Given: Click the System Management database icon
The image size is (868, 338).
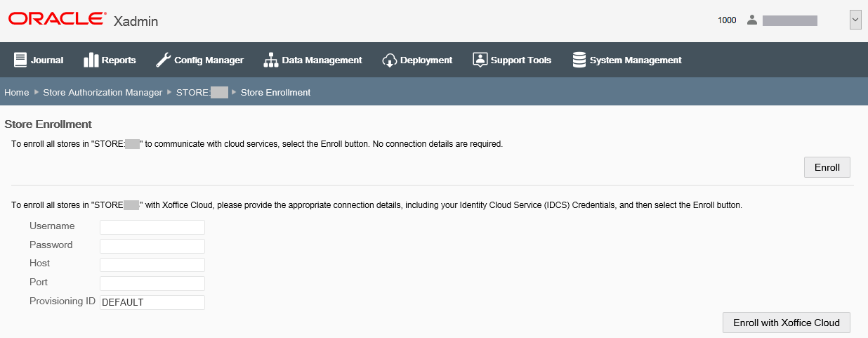Looking at the screenshot, I should point(579,60).
